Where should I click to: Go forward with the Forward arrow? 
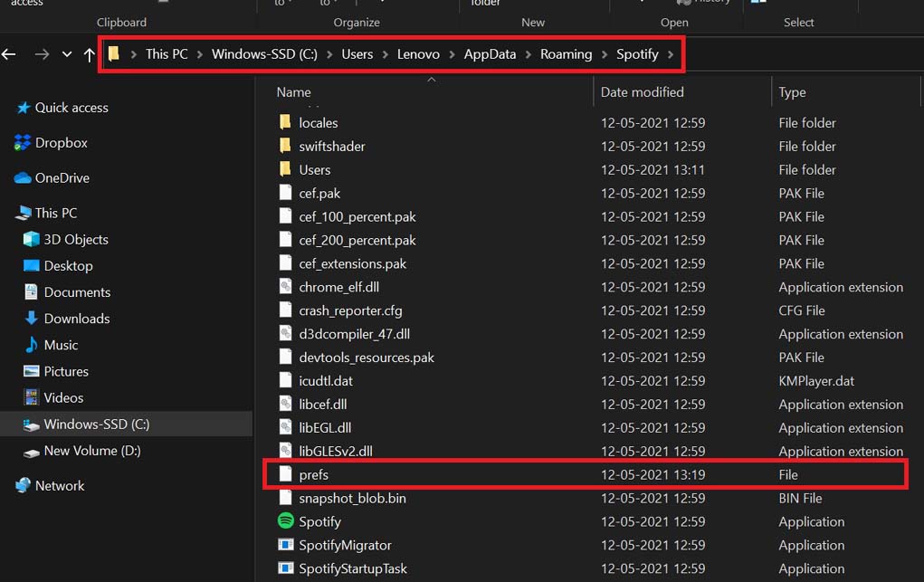[x=42, y=54]
